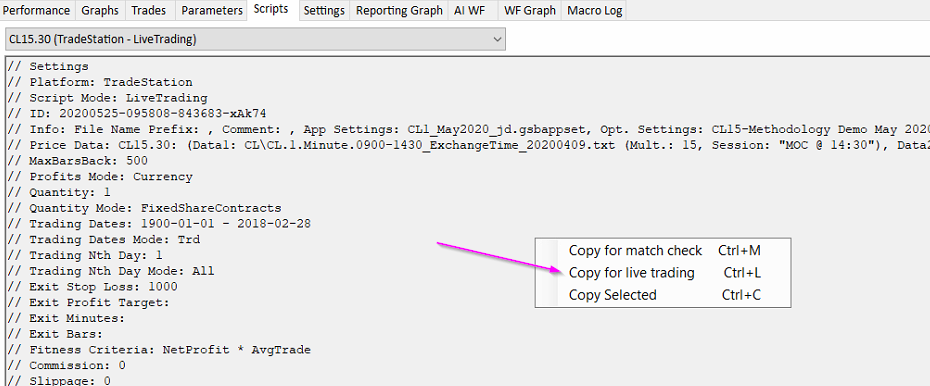Click the Trading Dates line in script

[159, 224]
